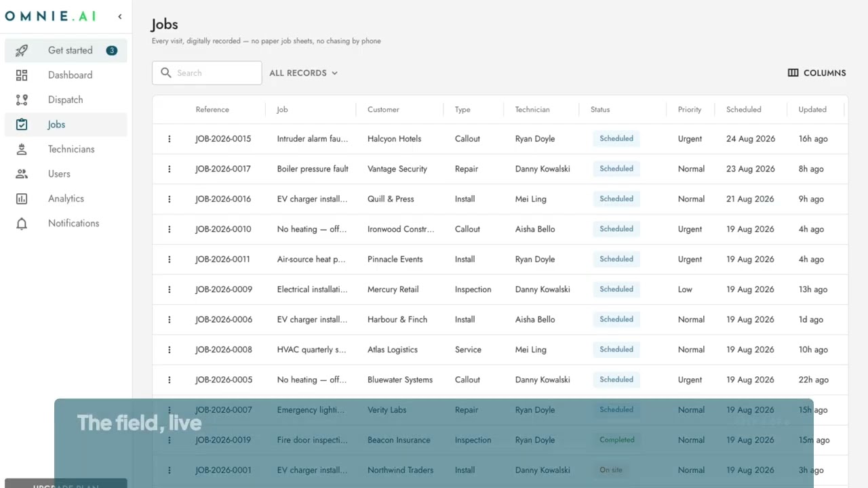The image size is (868, 488).
Task: Go to Dashboard in the sidebar
Action: point(66,75)
